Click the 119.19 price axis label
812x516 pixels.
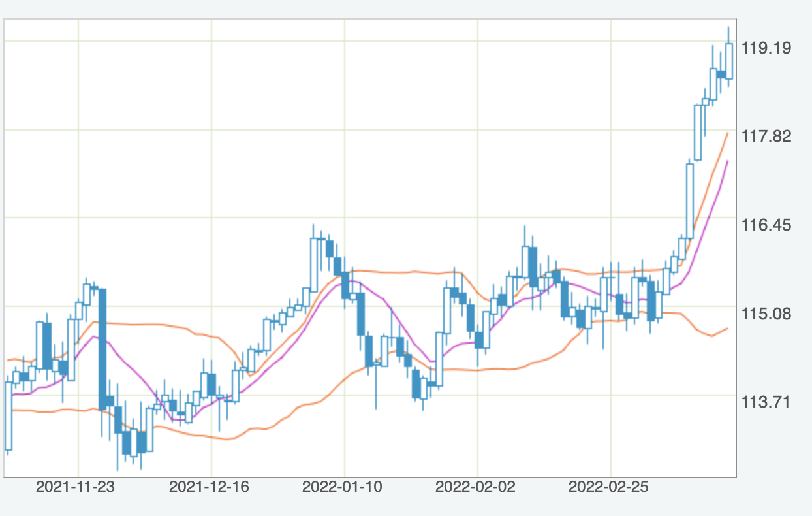[x=766, y=48]
